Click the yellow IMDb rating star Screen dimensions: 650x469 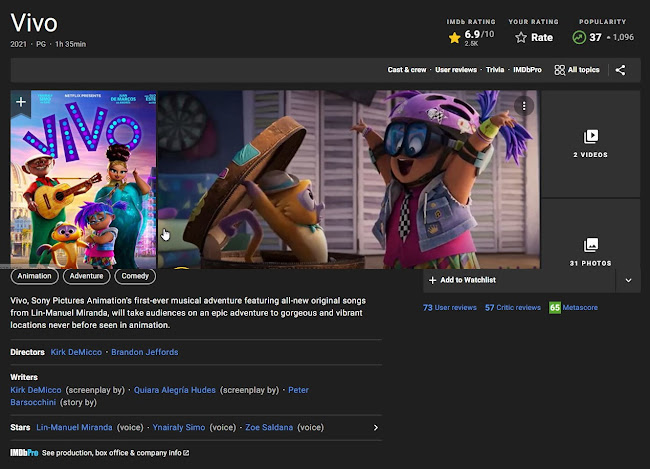click(454, 38)
